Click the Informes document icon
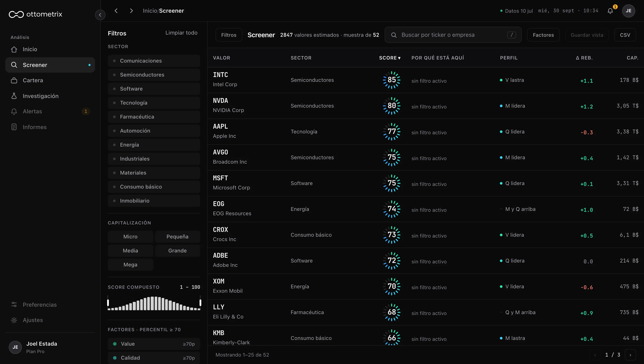Viewport: 644px width, 364px height. pyautogui.click(x=14, y=127)
